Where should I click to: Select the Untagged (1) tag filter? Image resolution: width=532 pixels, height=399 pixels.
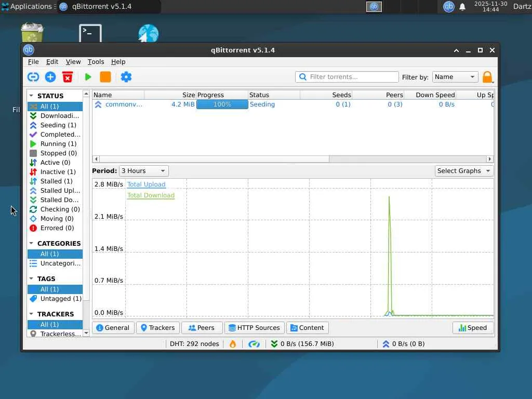pos(55,299)
